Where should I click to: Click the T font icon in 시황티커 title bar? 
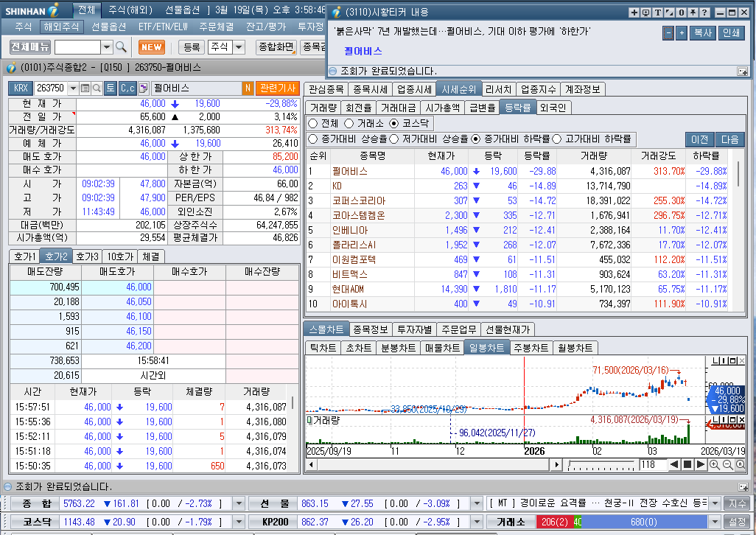tap(657, 13)
